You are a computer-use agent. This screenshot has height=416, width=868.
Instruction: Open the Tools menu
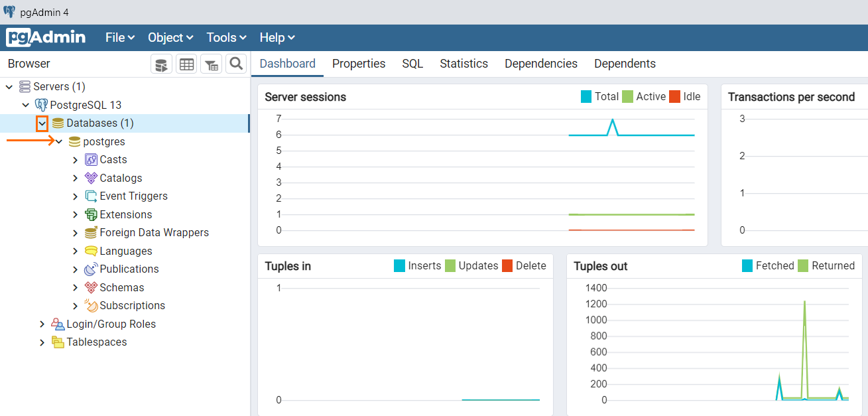tap(226, 38)
